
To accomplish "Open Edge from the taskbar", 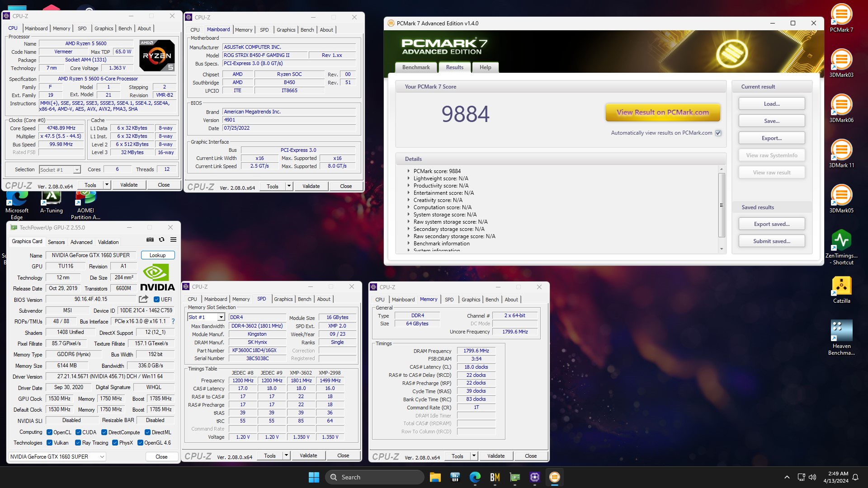I will tap(475, 477).
